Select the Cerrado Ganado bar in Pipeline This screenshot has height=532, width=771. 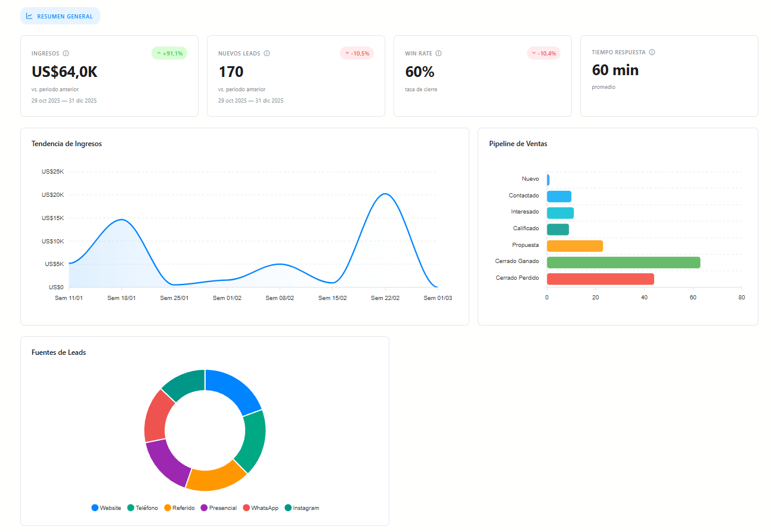point(623,262)
